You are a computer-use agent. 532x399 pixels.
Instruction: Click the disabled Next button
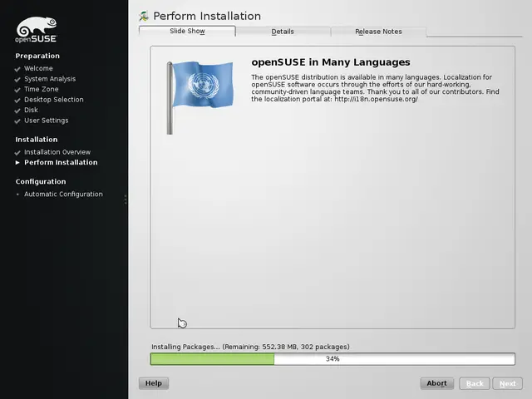pyautogui.click(x=508, y=383)
